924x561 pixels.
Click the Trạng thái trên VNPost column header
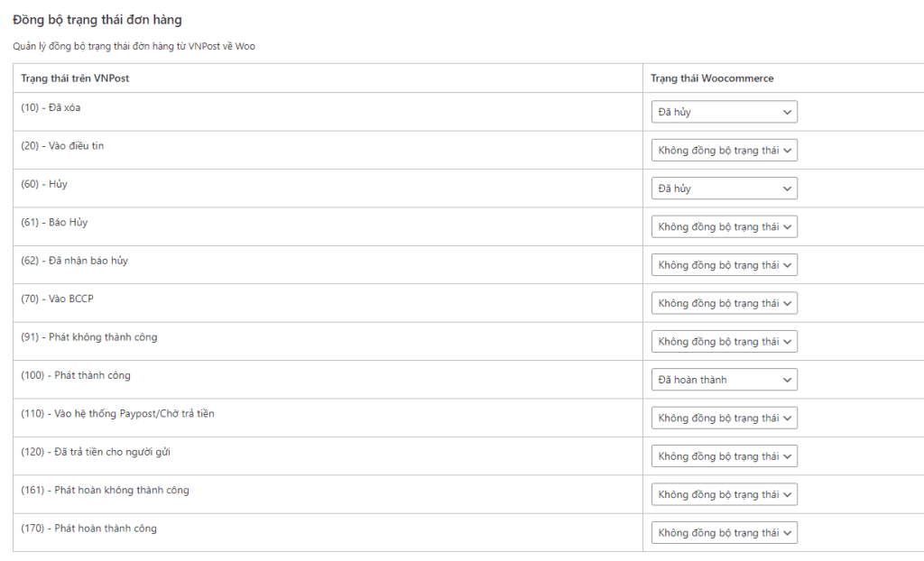(x=75, y=78)
